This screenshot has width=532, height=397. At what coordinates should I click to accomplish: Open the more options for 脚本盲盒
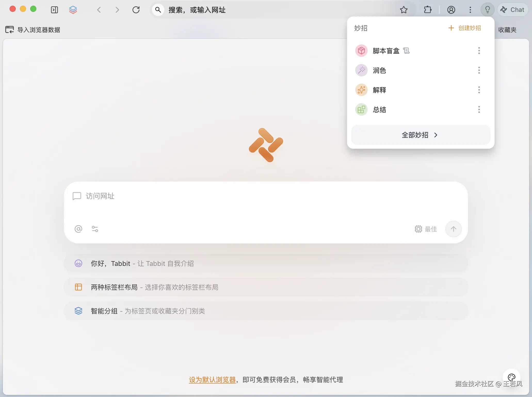[x=479, y=51]
